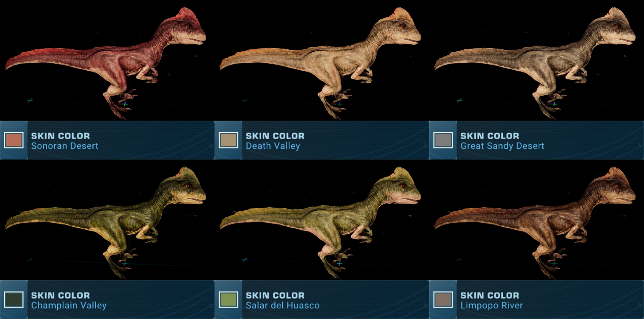
Task: Inspect the Salar del Huasco dinosaur model
Action: click(x=320, y=222)
